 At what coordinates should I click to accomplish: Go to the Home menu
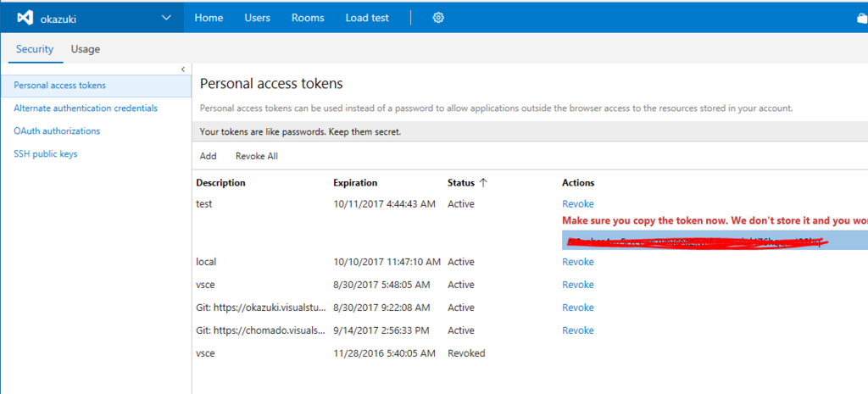209,18
